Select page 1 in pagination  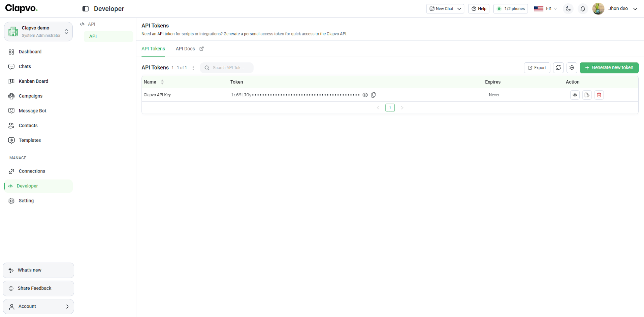tap(390, 108)
